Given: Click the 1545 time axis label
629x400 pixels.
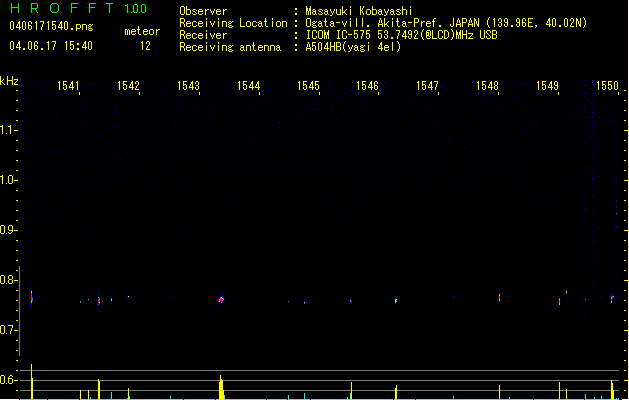Looking at the screenshot, I should coord(308,86).
